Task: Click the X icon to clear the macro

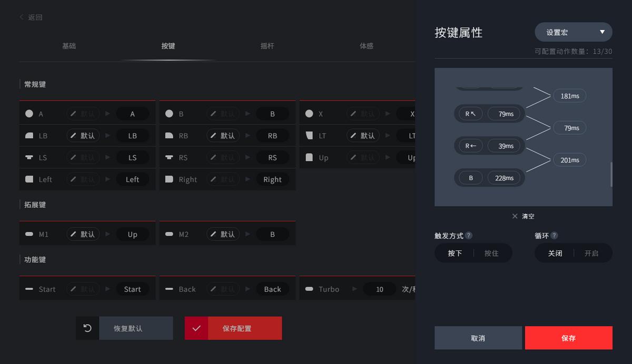Action: point(515,216)
